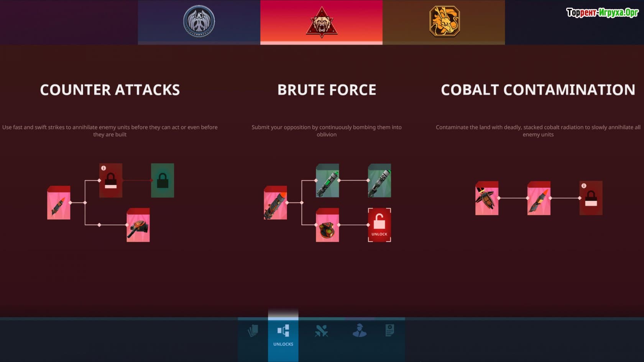This screenshot has width=644, height=362.
Task: Select the rocket card in Cobalt Contamination
Action: click(x=539, y=198)
